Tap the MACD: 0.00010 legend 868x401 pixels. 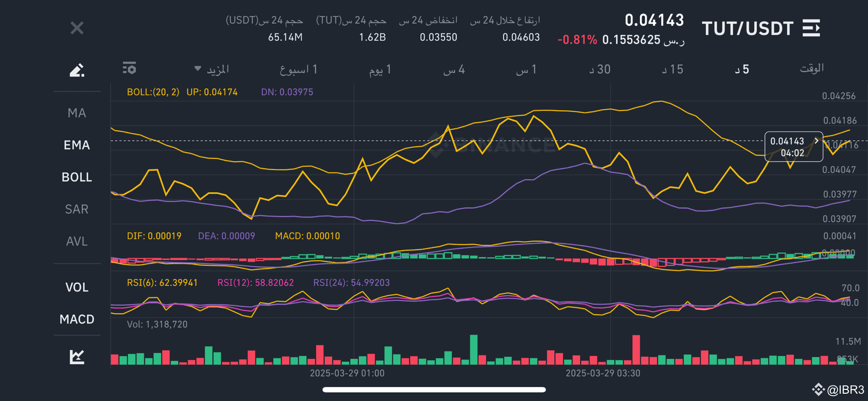pos(307,236)
